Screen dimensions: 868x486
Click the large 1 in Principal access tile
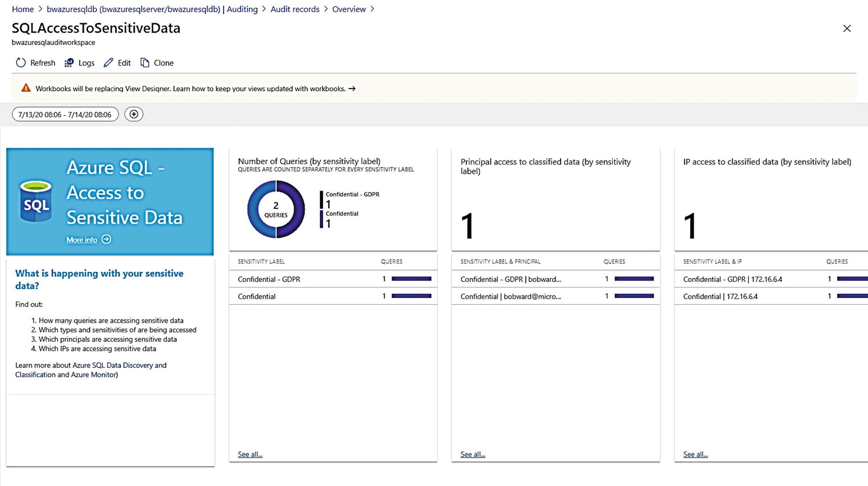(468, 226)
